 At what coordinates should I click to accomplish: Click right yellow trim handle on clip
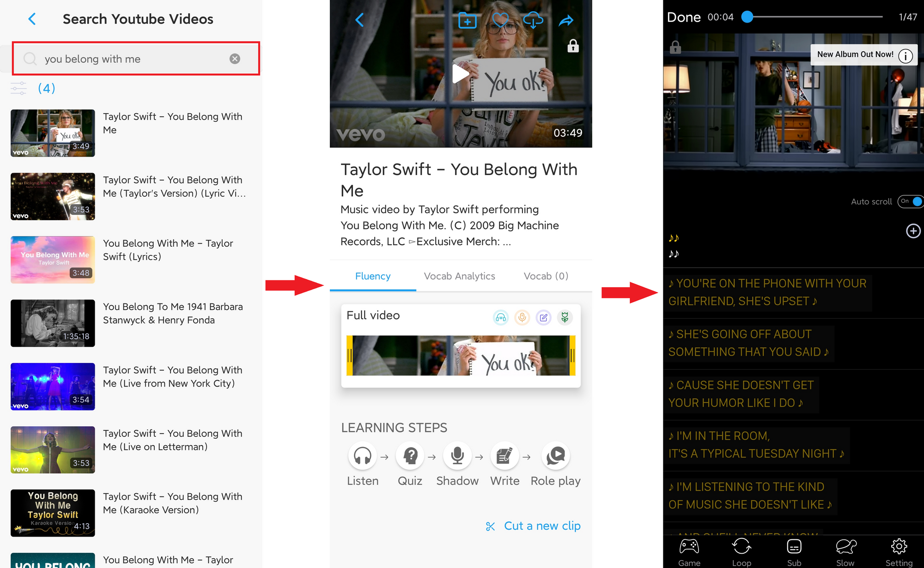point(572,355)
